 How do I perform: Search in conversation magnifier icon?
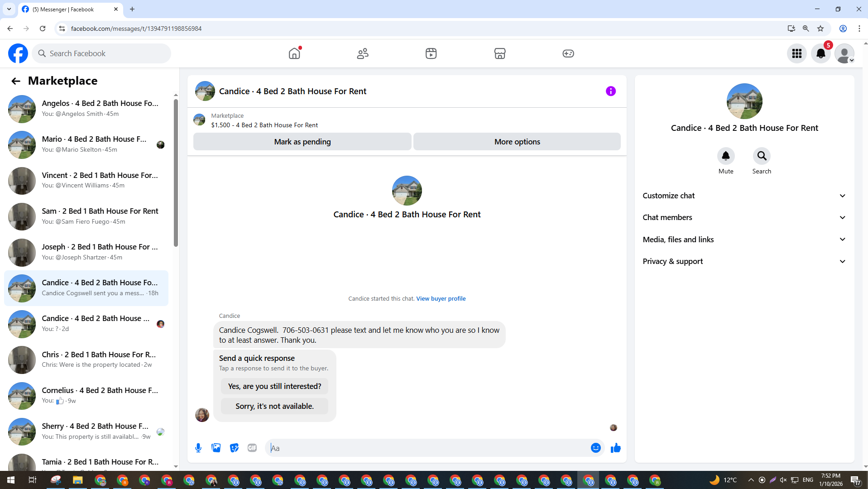(762, 156)
